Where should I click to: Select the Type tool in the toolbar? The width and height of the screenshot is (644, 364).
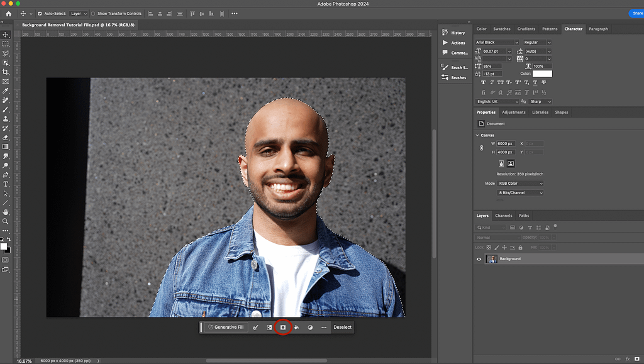click(x=6, y=184)
